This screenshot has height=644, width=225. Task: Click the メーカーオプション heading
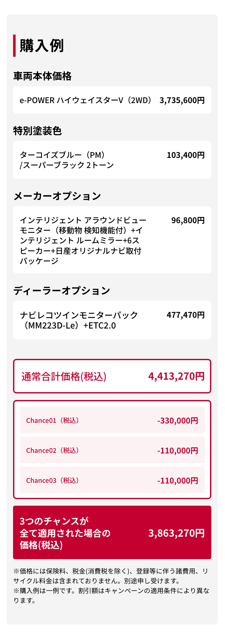[57, 196]
